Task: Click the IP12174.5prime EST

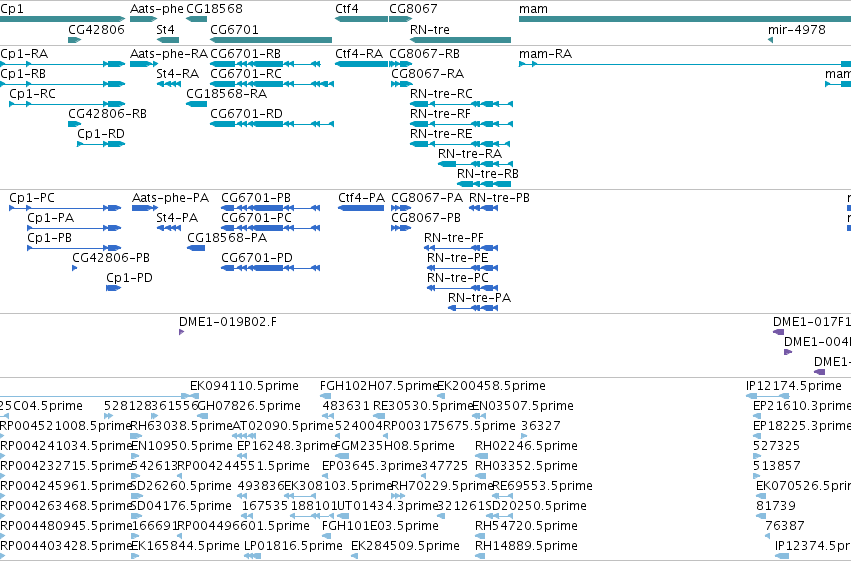Action: coord(767,396)
